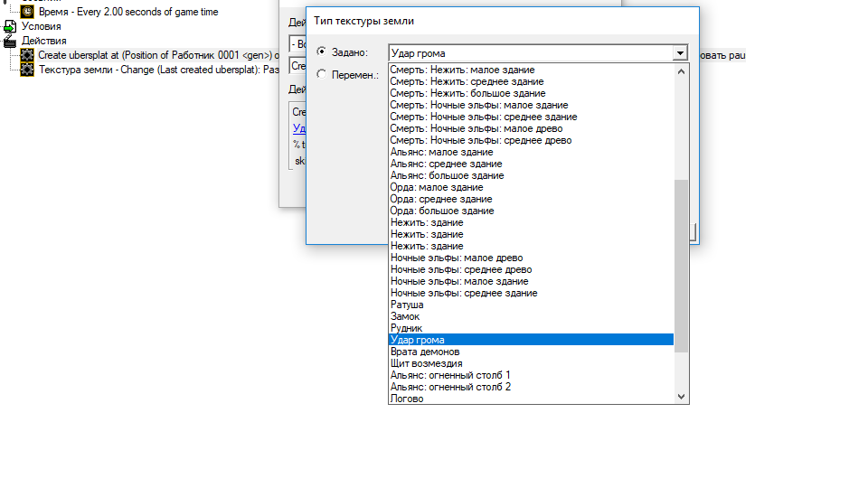The width and height of the screenshot is (868, 488).
Task: Click icon of Текстура земли action
Action: 27,70
